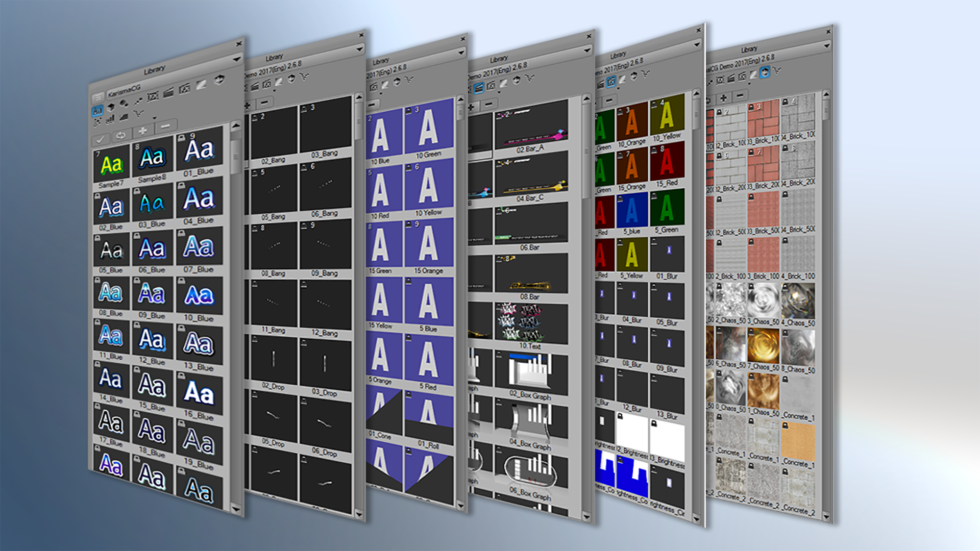Click the fx film icon in Bar panel

[491, 86]
